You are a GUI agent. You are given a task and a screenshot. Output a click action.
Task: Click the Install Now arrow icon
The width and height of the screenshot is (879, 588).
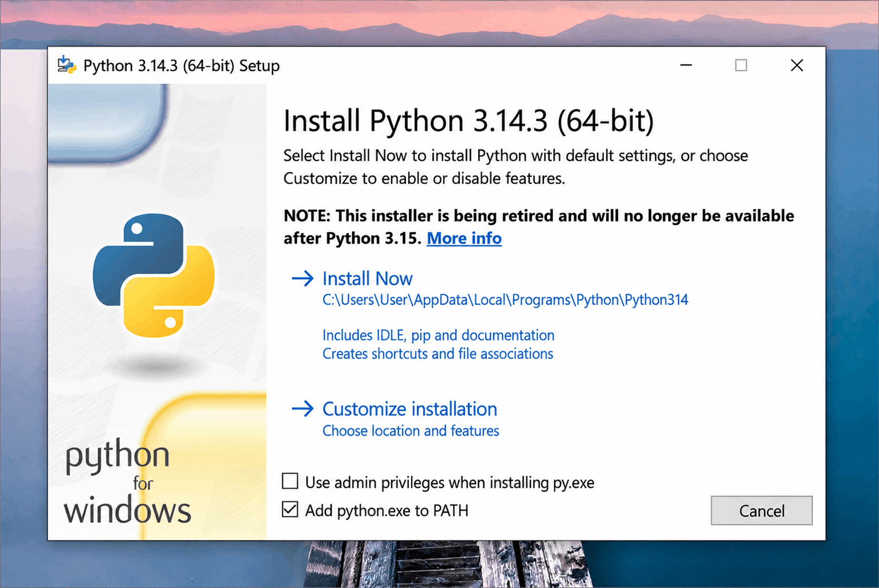point(303,278)
